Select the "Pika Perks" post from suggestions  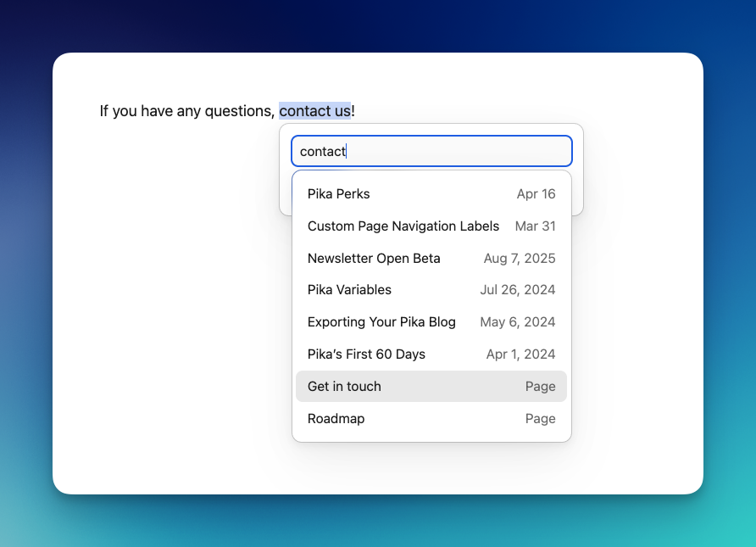pos(338,193)
